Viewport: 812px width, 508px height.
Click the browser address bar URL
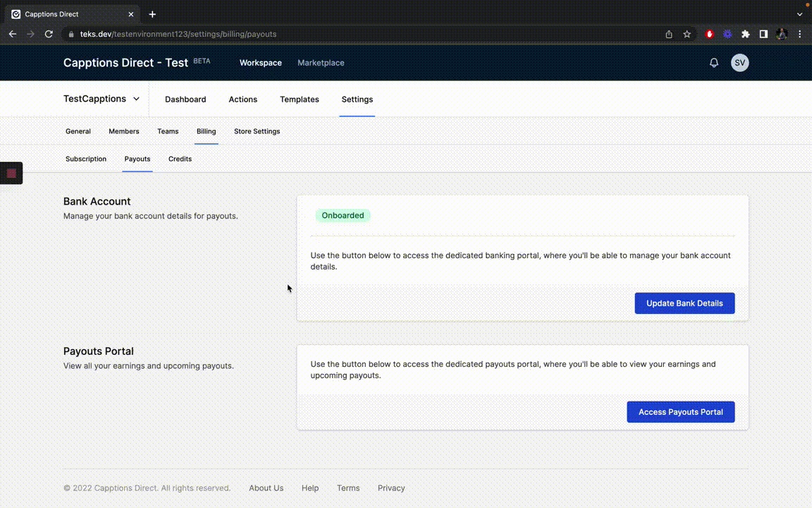pyautogui.click(x=178, y=34)
